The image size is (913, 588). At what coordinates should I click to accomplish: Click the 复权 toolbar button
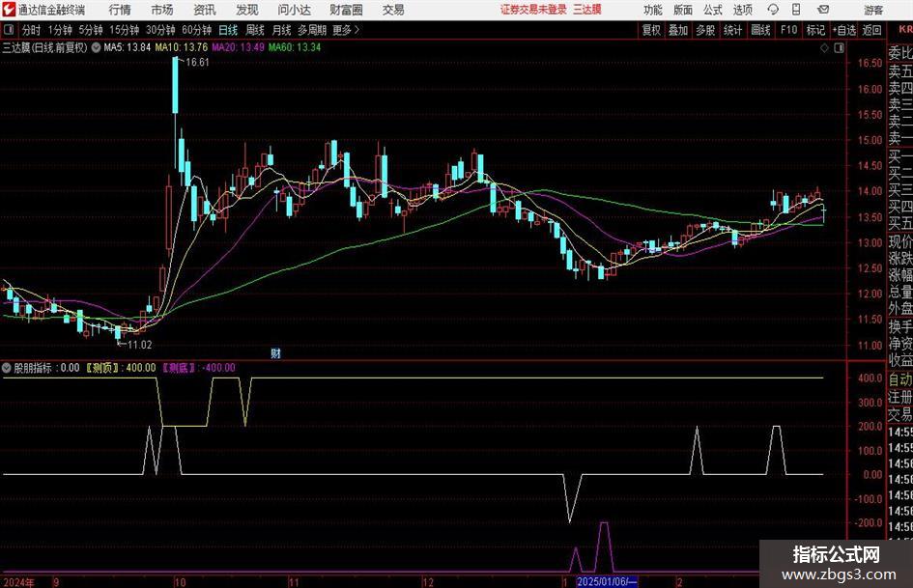point(651,30)
